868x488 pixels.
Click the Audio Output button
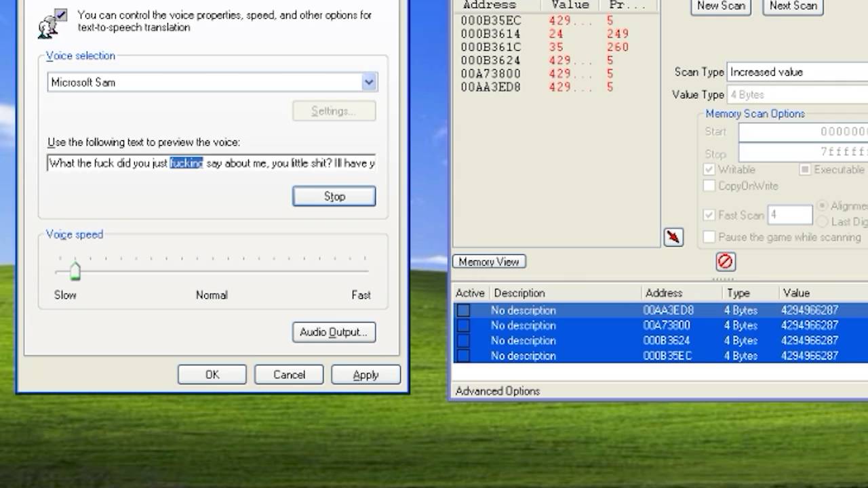[x=334, y=332]
